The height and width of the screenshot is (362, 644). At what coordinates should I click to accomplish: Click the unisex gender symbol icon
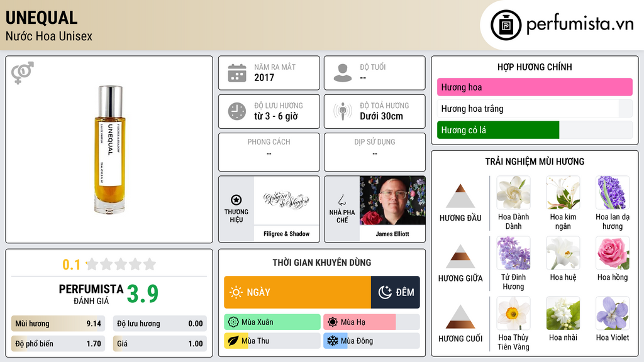(23, 73)
